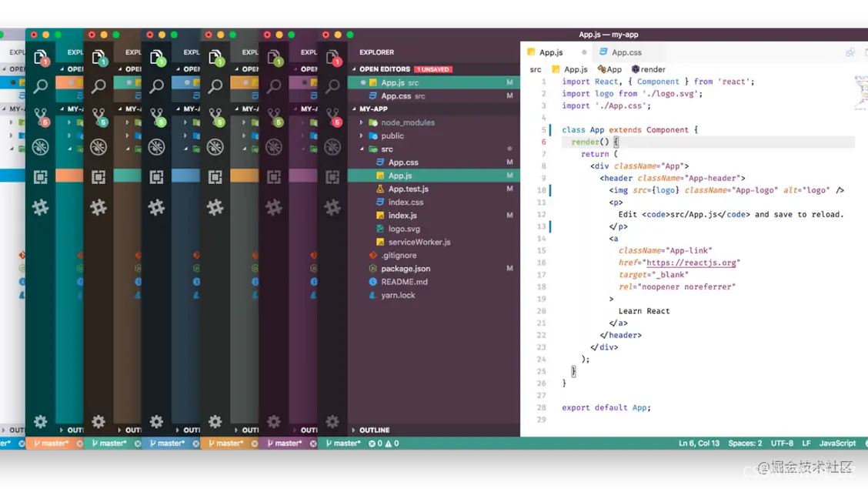Open serviceWorker.js in the file tree

coord(433,242)
